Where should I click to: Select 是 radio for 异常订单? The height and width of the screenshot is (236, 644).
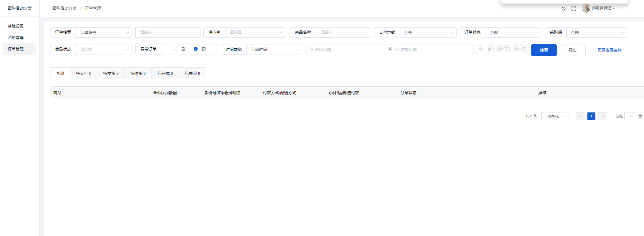175,49
